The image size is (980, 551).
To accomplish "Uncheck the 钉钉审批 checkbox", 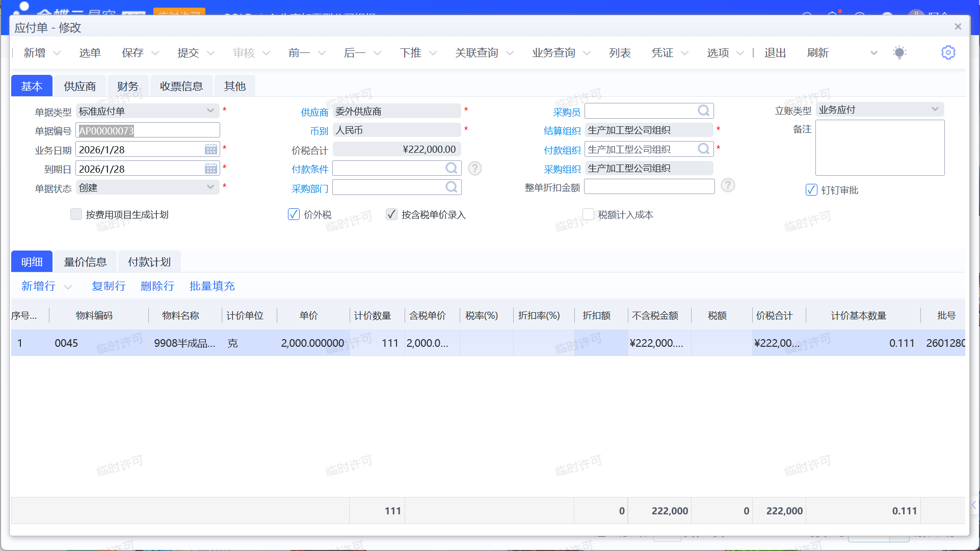I will (x=811, y=190).
